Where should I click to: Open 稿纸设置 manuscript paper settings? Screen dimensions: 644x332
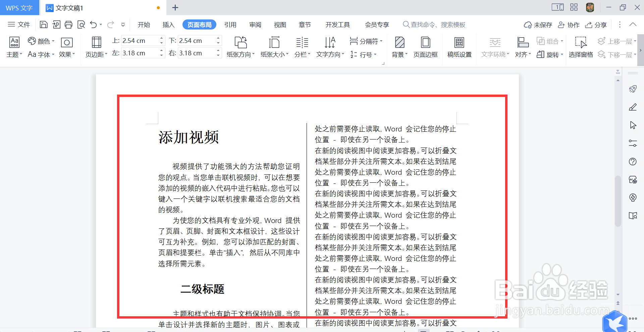click(459, 47)
